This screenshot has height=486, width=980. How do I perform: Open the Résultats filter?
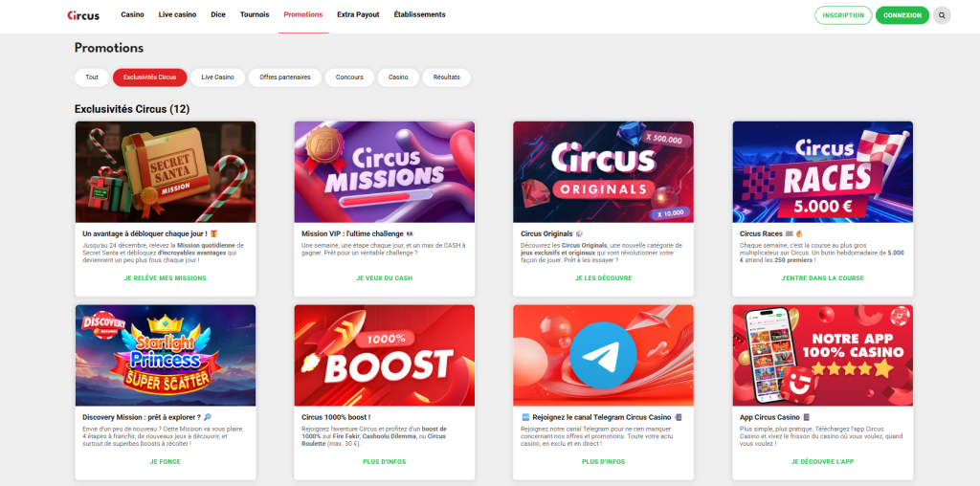pos(446,77)
